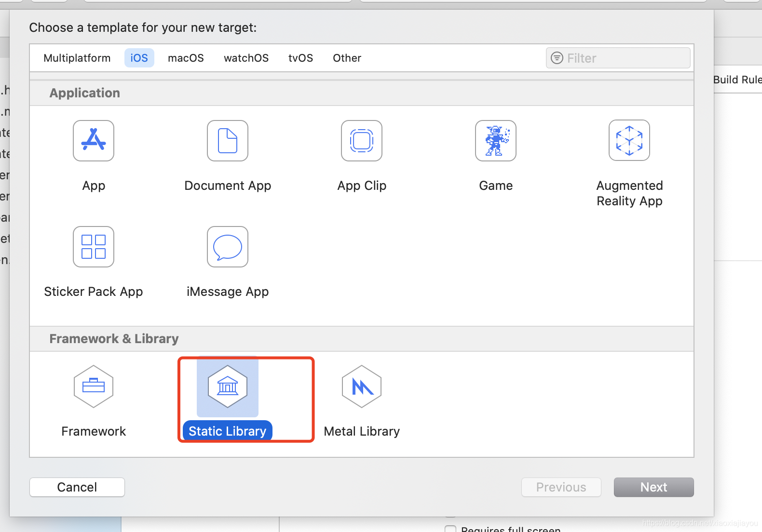Click the Cancel button
The width and height of the screenshot is (762, 532).
pyautogui.click(x=77, y=487)
